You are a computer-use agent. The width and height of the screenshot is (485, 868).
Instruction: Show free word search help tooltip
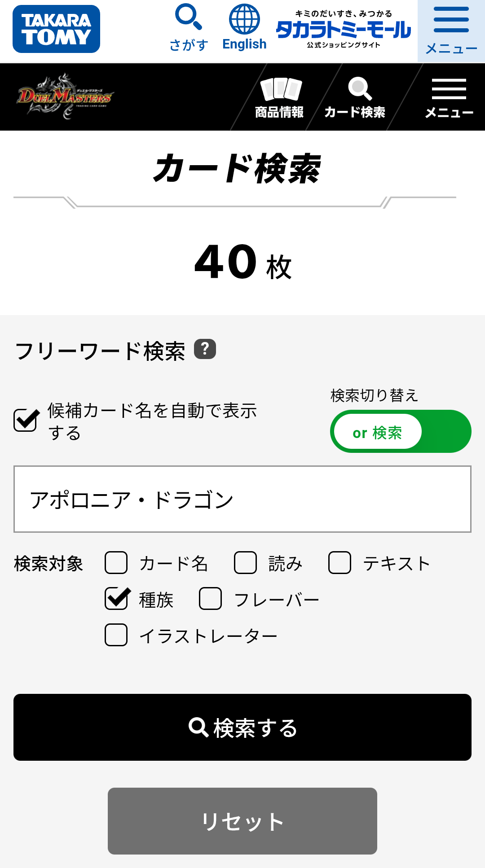[205, 349]
